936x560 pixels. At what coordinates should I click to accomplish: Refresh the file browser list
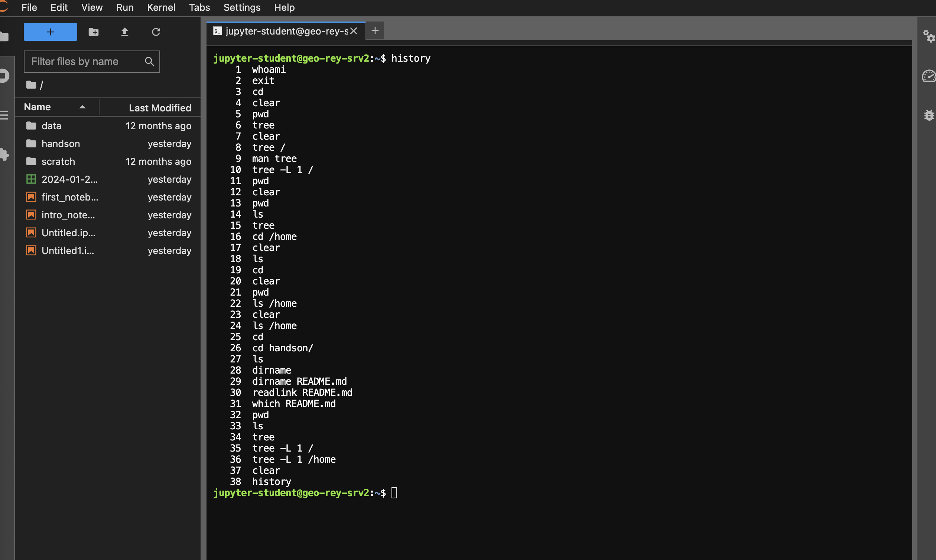click(156, 32)
